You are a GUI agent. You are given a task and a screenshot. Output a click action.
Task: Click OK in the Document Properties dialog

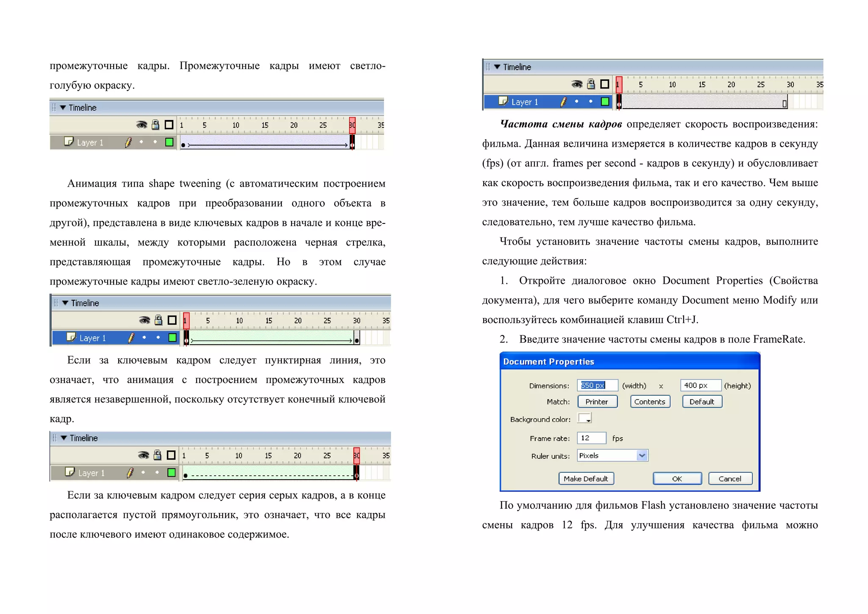[677, 479]
